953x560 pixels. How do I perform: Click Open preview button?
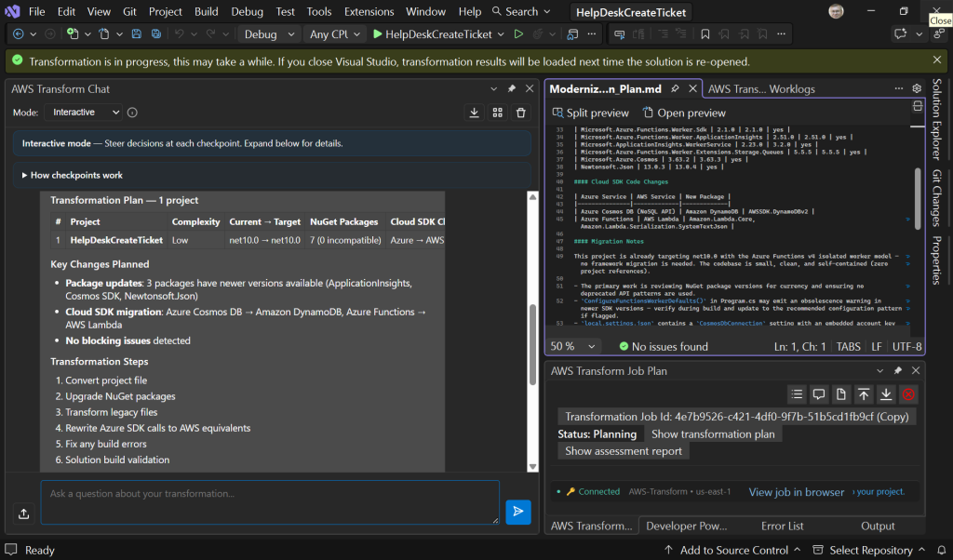tap(684, 113)
